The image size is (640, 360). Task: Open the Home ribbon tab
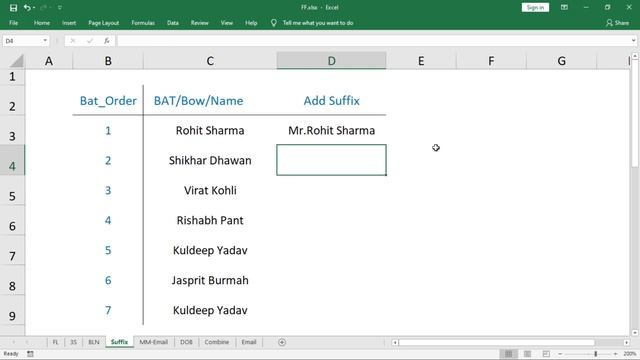point(42,23)
